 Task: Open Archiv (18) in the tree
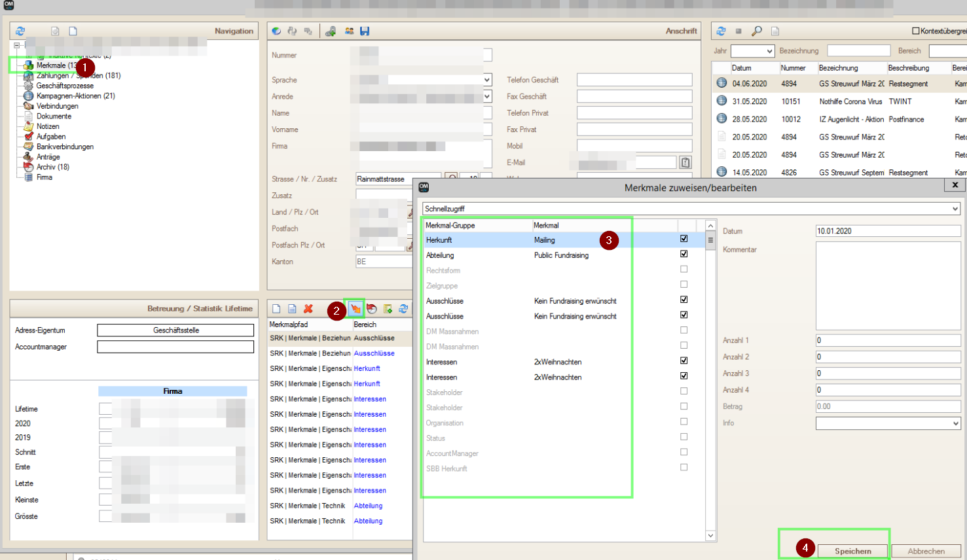tap(52, 167)
